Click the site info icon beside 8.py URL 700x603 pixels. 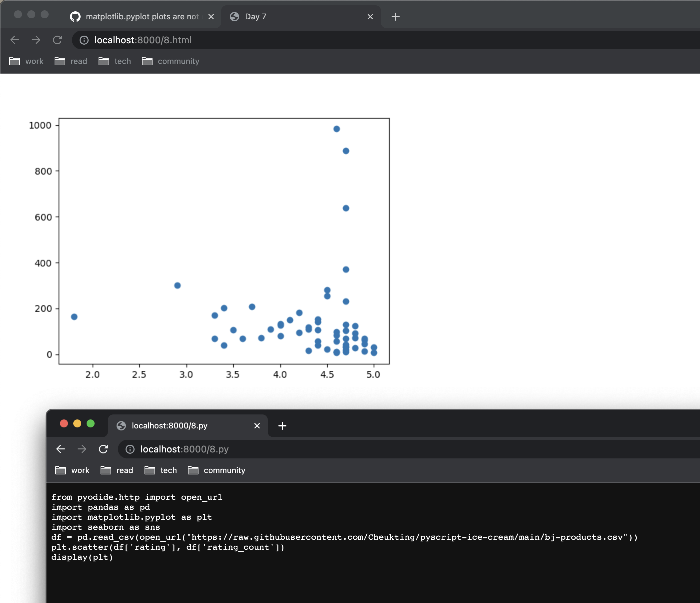point(130,449)
